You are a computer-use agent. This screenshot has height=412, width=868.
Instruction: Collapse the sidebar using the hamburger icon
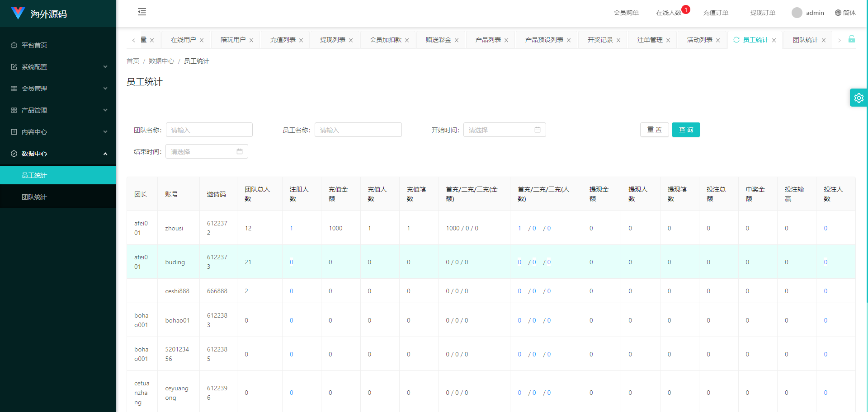[142, 12]
